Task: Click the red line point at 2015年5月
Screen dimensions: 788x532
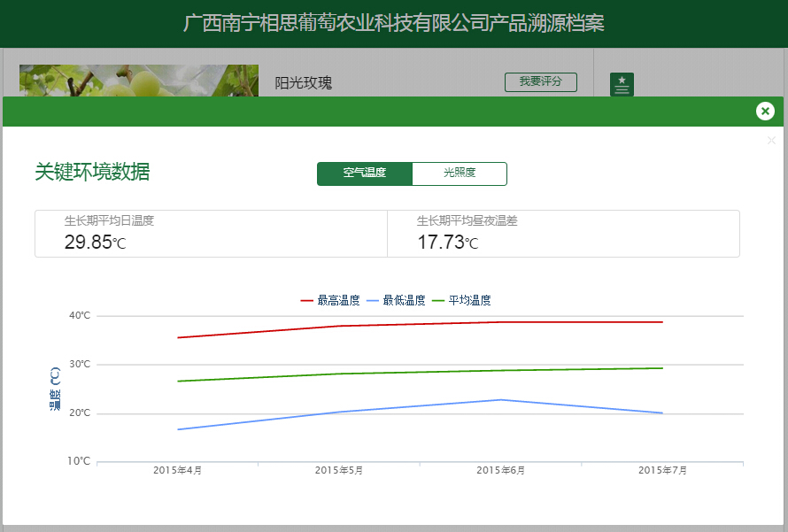Action: click(339, 326)
